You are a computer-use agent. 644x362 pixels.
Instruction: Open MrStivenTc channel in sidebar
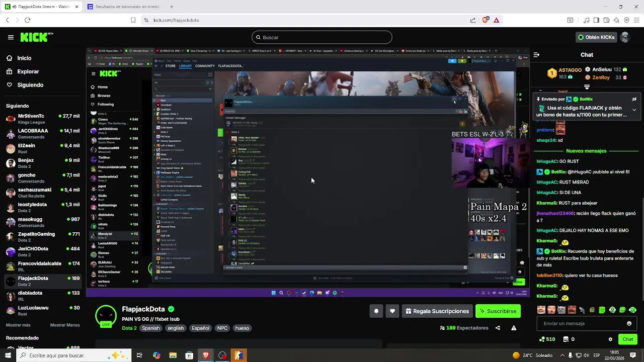tap(43, 119)
